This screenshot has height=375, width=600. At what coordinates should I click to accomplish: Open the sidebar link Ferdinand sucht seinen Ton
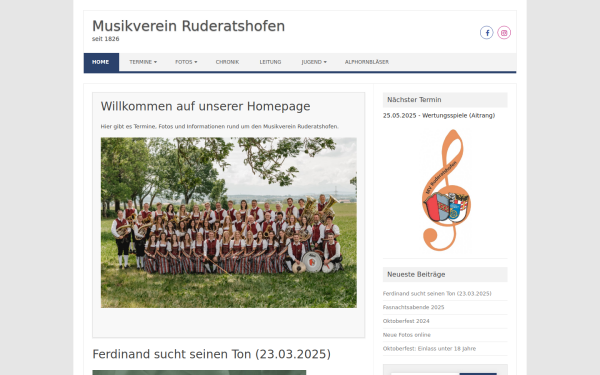point(437,294)
